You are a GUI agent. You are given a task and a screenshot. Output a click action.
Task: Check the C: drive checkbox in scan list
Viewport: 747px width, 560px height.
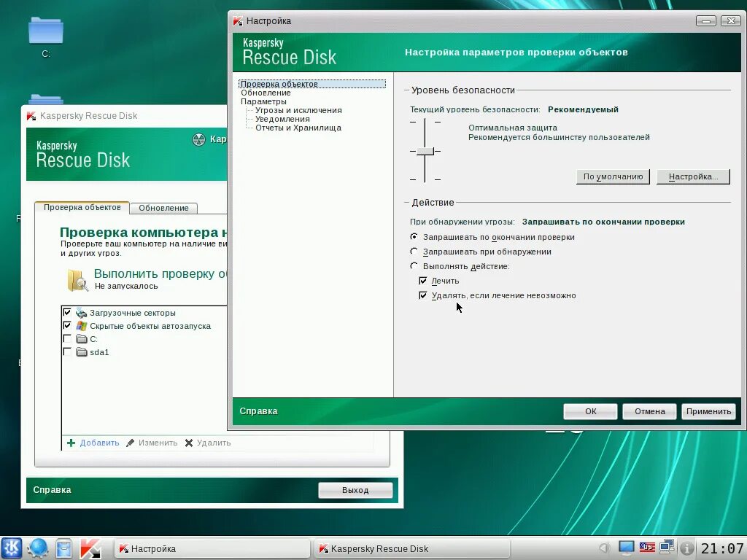(67, 338)
